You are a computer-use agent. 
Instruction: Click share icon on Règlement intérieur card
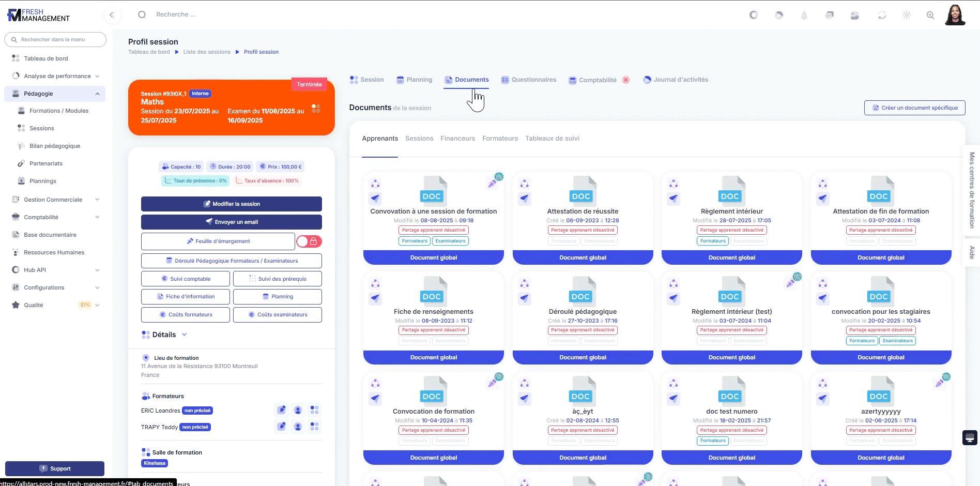click(x=673, y=184)
